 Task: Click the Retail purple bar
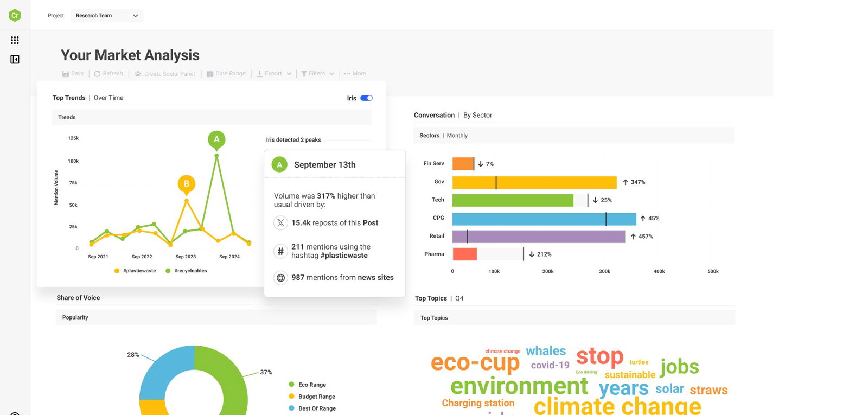(539, 237)
